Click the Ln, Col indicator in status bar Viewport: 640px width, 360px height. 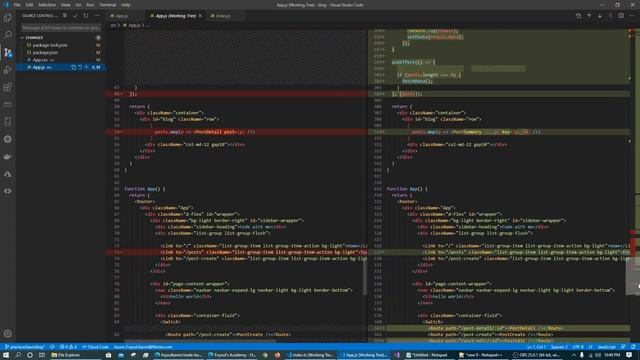click(x=536, y=347)
